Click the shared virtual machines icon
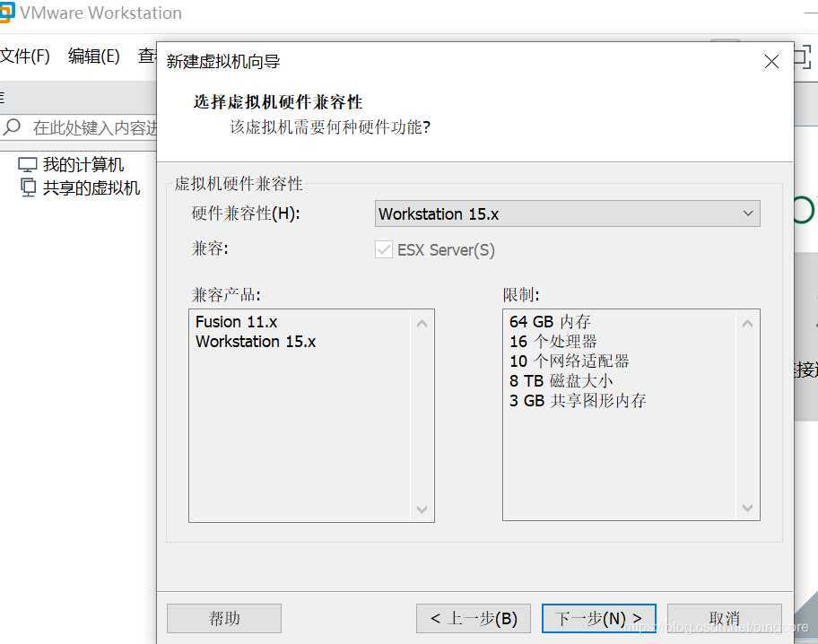This screenshot has width=818, height=644. tap(28, 187)
